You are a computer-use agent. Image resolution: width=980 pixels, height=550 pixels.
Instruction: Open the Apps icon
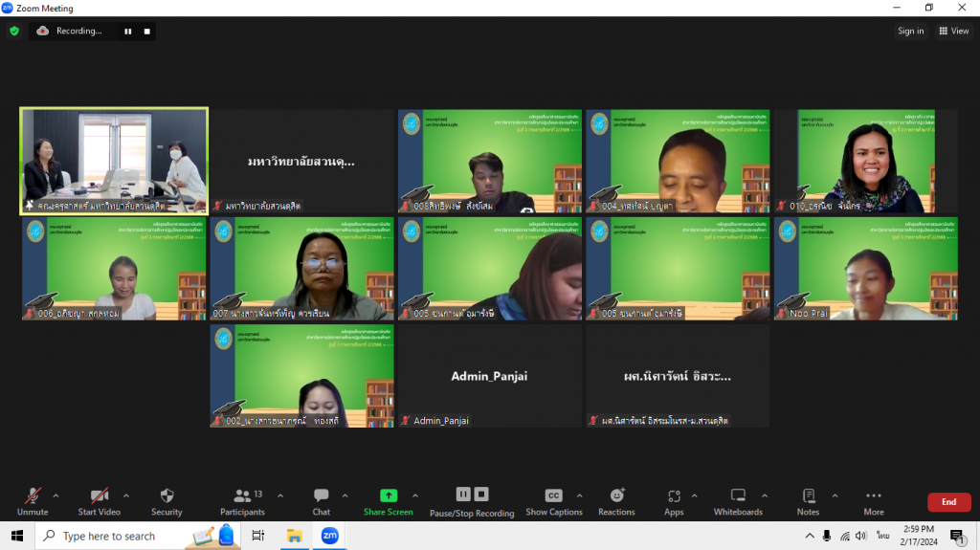(x=674, y=496)
